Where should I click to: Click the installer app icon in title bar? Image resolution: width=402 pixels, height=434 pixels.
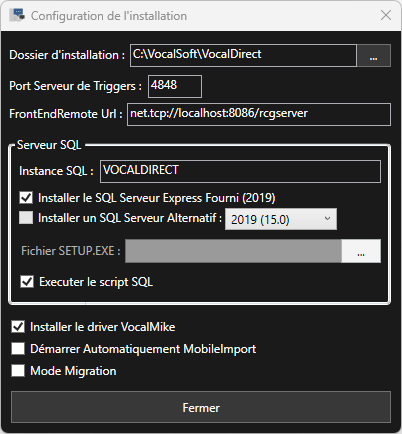17,15
